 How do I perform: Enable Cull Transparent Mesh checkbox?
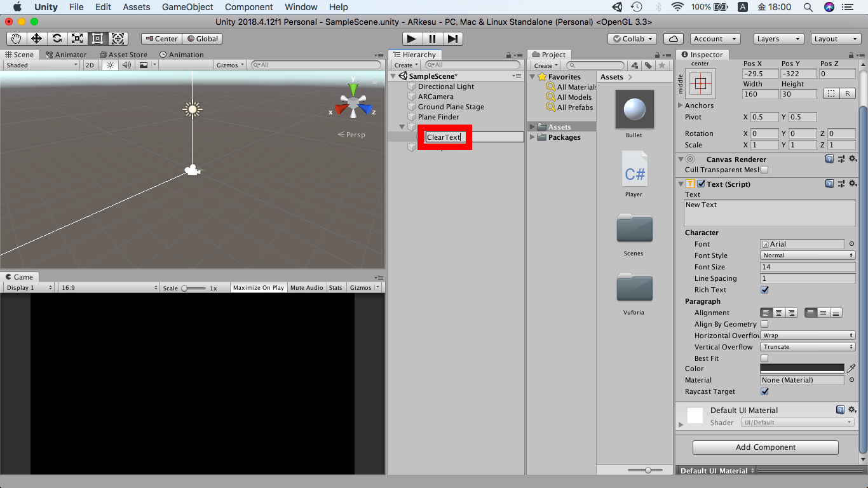pos(764,170)
